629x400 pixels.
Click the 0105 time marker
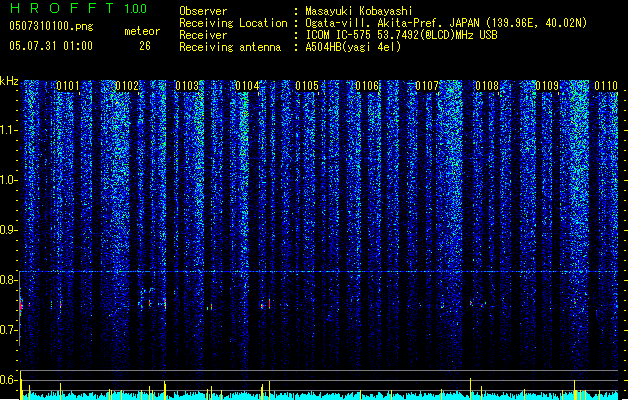307,86
